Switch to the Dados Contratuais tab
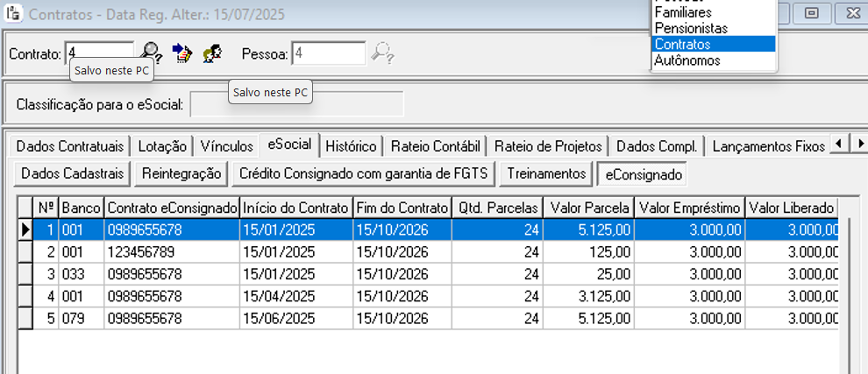Viewport: 868px width, 374px height. pos(70,146)
